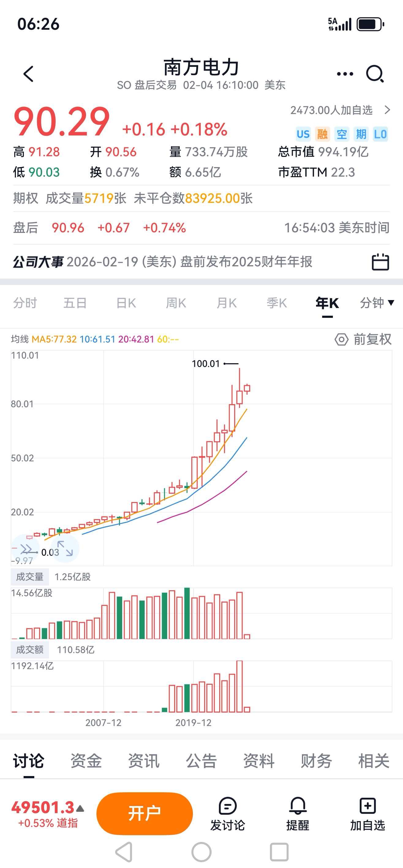Screen dimensions: 403x868
Task: Tap the current price 90.29
Action: click(x=62, y=122)
